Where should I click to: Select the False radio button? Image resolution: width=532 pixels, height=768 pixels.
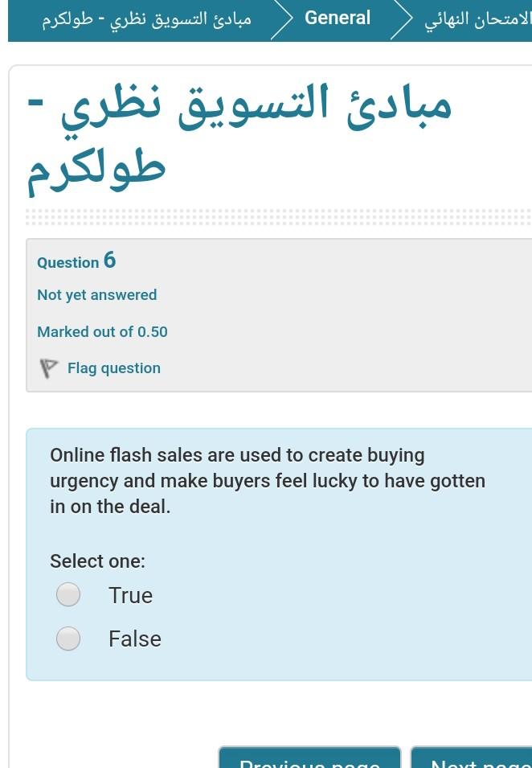tap(68, 638)
